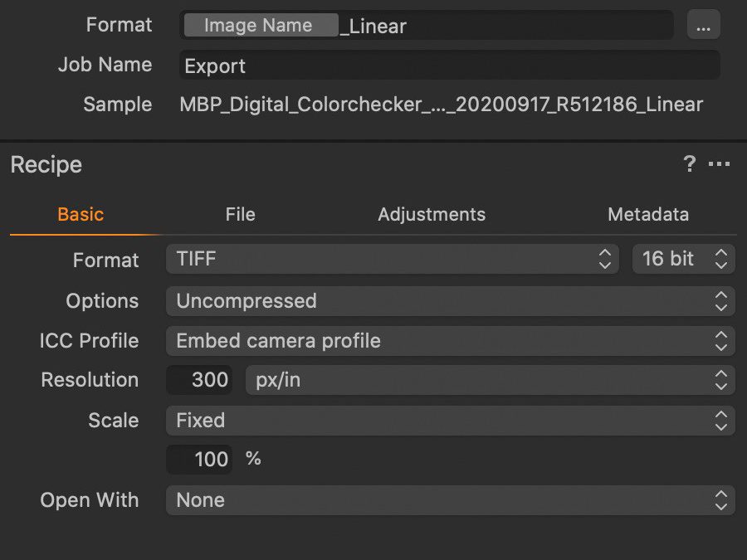Open the ICC Profile dropdown

(x=450, y=340)
